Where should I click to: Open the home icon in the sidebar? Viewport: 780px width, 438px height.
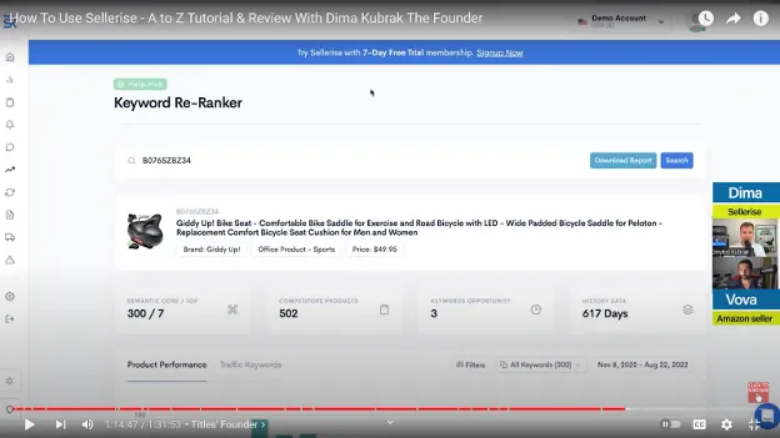pyautogui.click(x=10, y=57)
